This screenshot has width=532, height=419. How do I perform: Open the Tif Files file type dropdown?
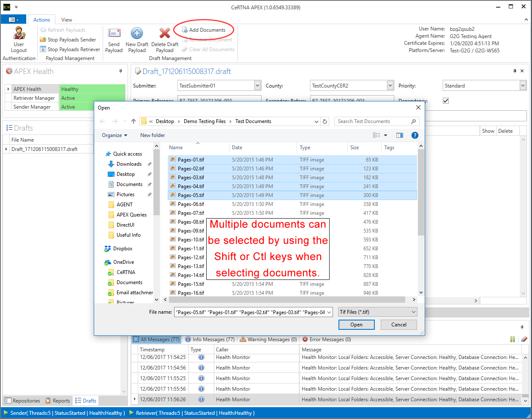click(377, 312)
